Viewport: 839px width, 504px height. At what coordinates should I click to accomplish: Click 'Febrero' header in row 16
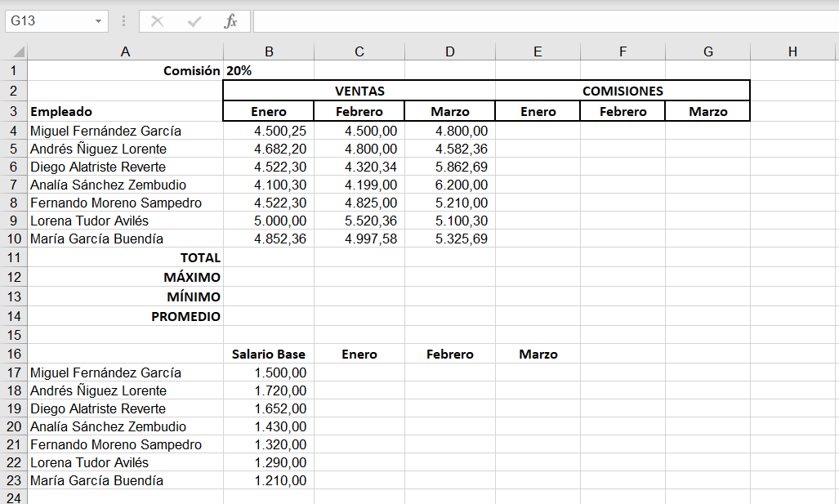pyautogui.click(x=450, y=355)
